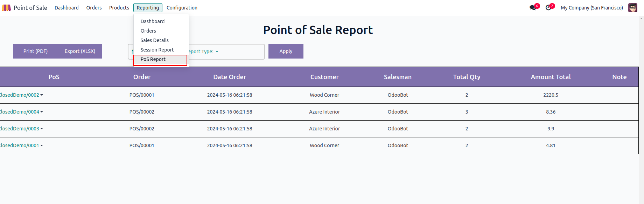The width and height of the screenshot is (644, 204).
Task: Expand the ClosedDemo/0002 row caret
Action: point(42,95)
